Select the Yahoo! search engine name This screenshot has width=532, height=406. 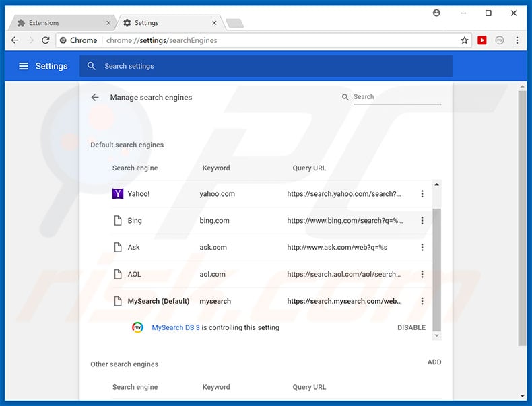coord(139,194)
